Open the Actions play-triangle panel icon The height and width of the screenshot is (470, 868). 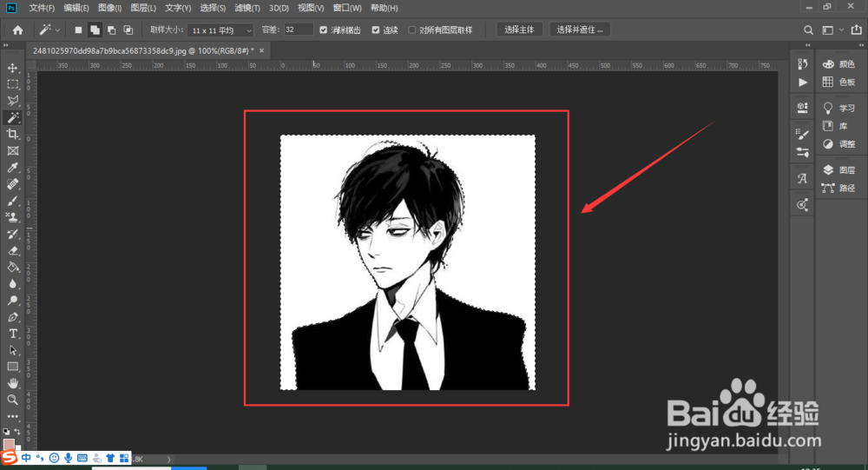pos(803,82)
